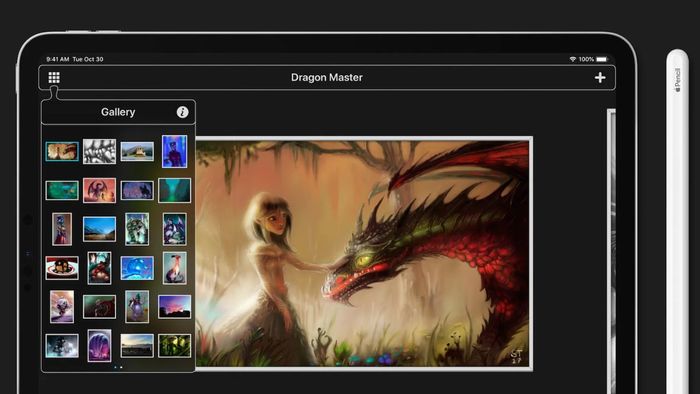Tap the Dragon Master title

coord(327,78)
